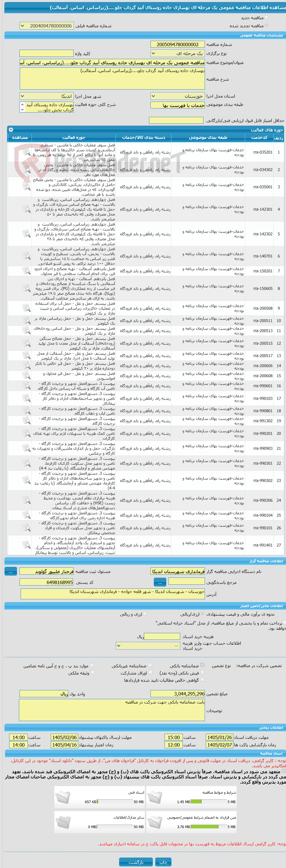Screen dimensions: 286x868
Task: Click the شرایط و ضوابط مناقصه size progress bar
Action: click(209, 802)
